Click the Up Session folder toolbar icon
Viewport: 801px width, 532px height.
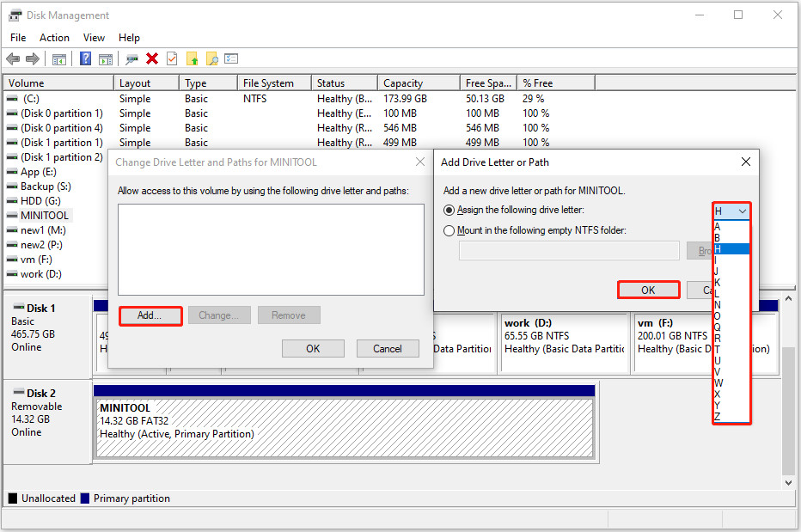193,58
